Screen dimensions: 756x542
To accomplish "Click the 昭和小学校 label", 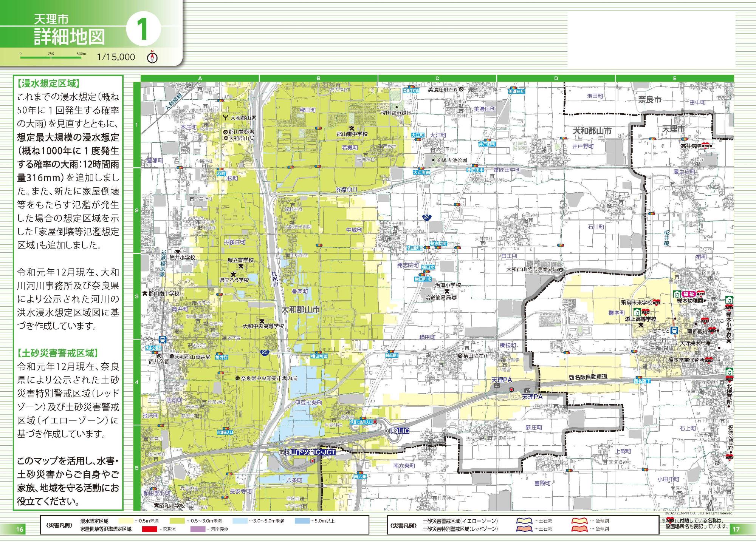I will coord(172,505).
